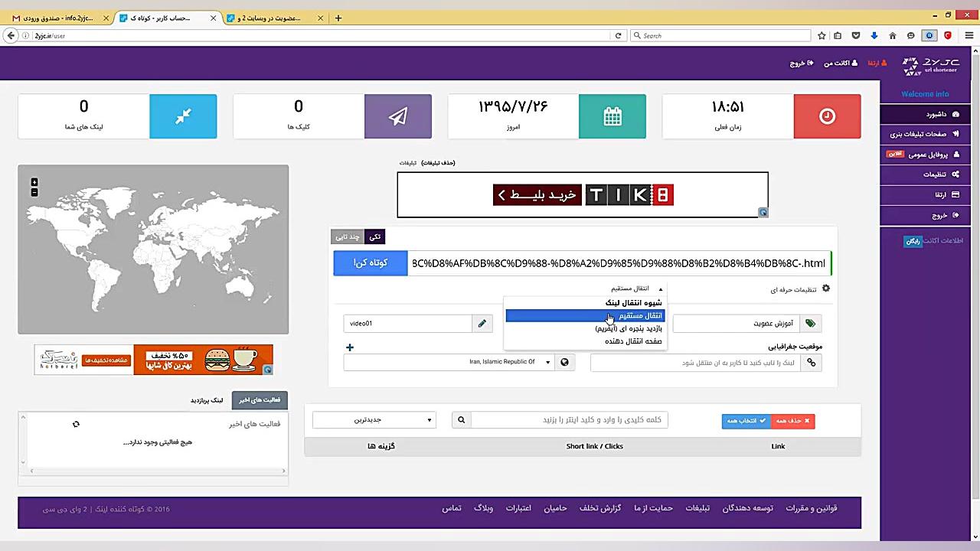Click the redirect link field for location
This screenshot has width=980, height=551.
(x=696, y=363)
